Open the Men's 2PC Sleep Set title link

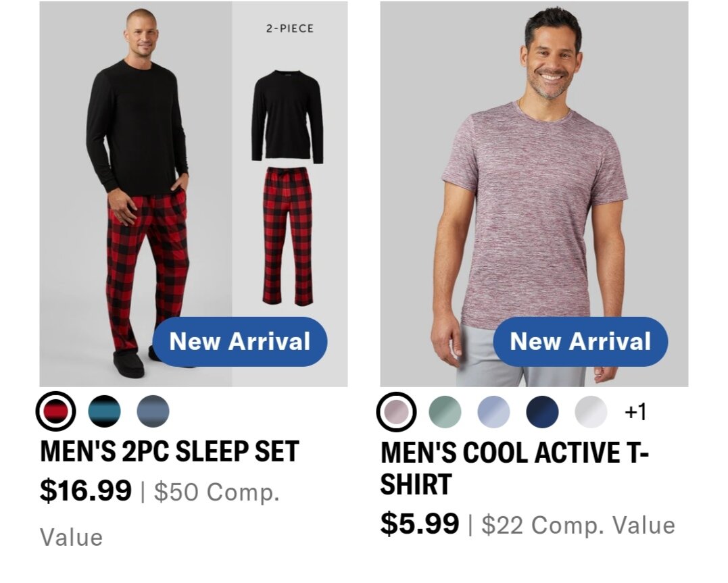coord(170,452)
